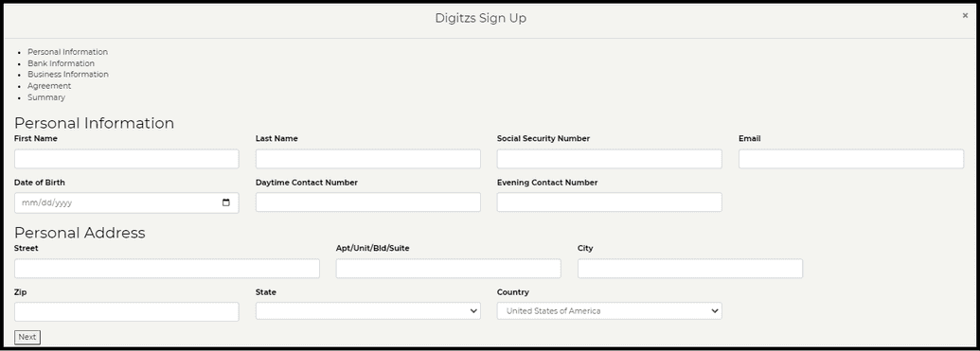Focus the Email input box
This screenshot has height=351, width=980.
(x=851, y=159)
